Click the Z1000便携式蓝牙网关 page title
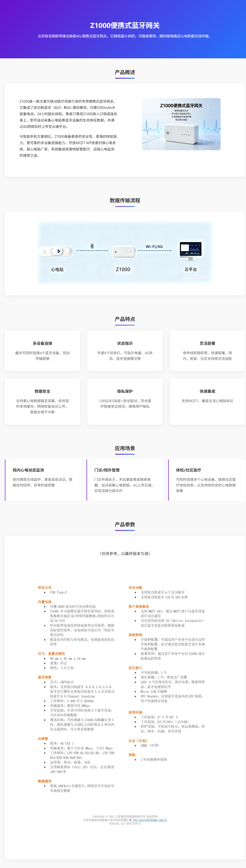The image size is (246, 868). pyautogui.click(x=125, y=25)
